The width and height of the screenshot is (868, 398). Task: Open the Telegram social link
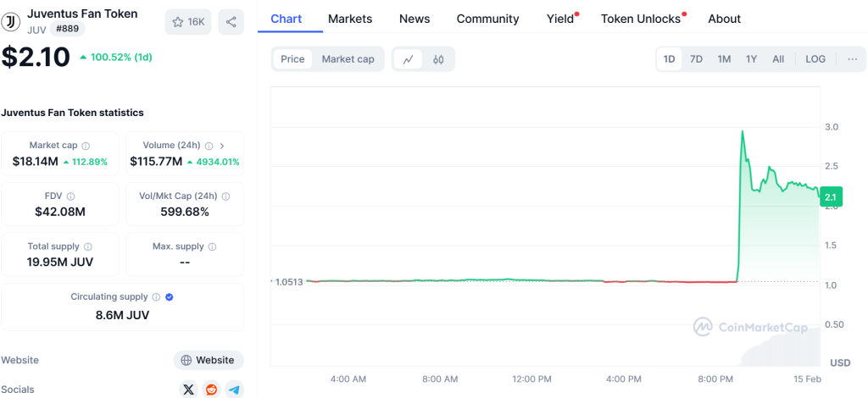pos(234,390)
